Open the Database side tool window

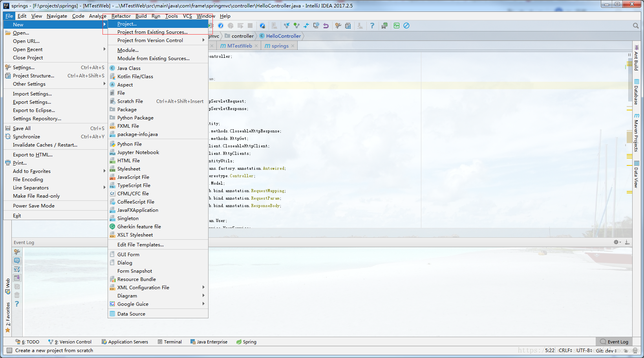pyautogui.click(x=636, y=92)
